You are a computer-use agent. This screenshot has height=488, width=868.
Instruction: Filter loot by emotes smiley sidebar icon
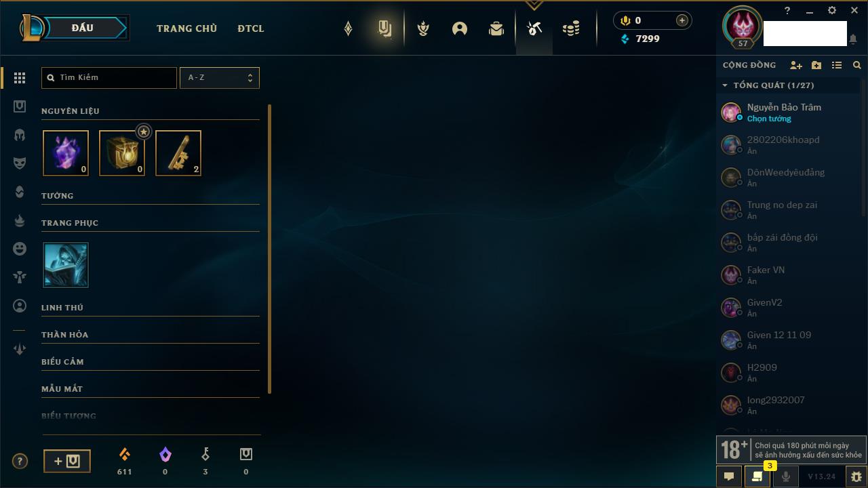20,249
